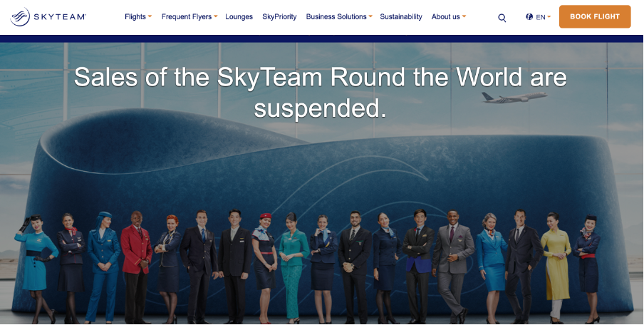Viewport: 644px width, 325px height.
Task: Open the Business Solutions menu
Action: point(336,17)
